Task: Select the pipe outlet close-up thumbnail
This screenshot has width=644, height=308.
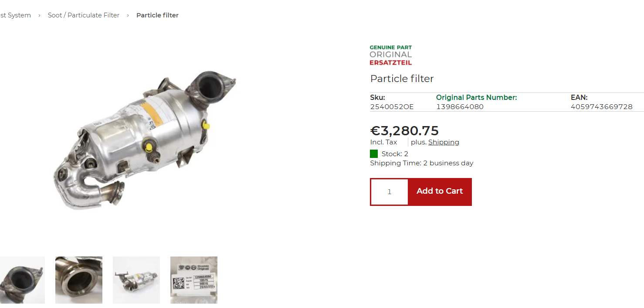Action: [79, 280]
